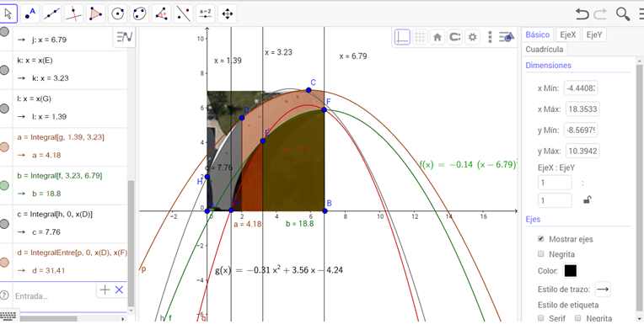Open the Estilo de trazo dropdown
The height and width of the screenshot is (335, 644).
(x=603, y=289)
